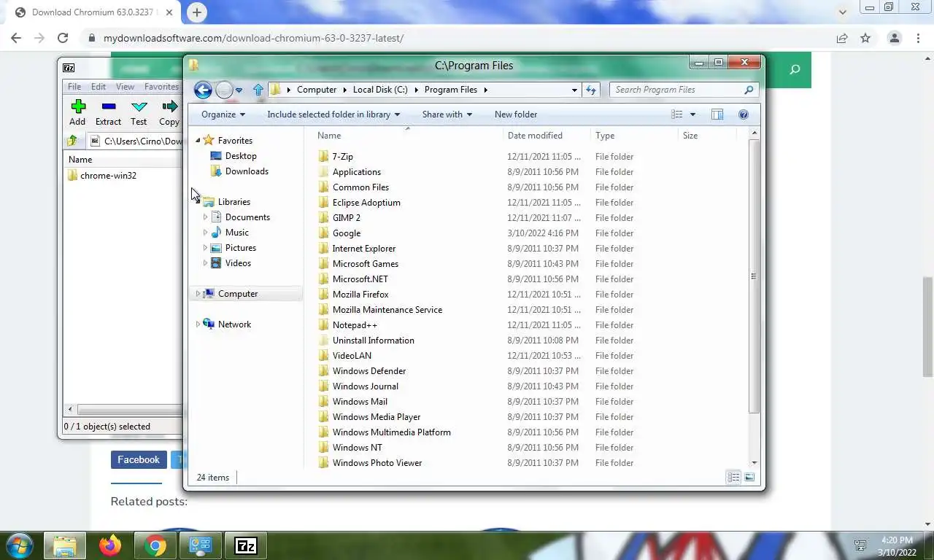934x560 pixels.
Task: Toggle the preview pane icon
Action: tap(717, 114)
